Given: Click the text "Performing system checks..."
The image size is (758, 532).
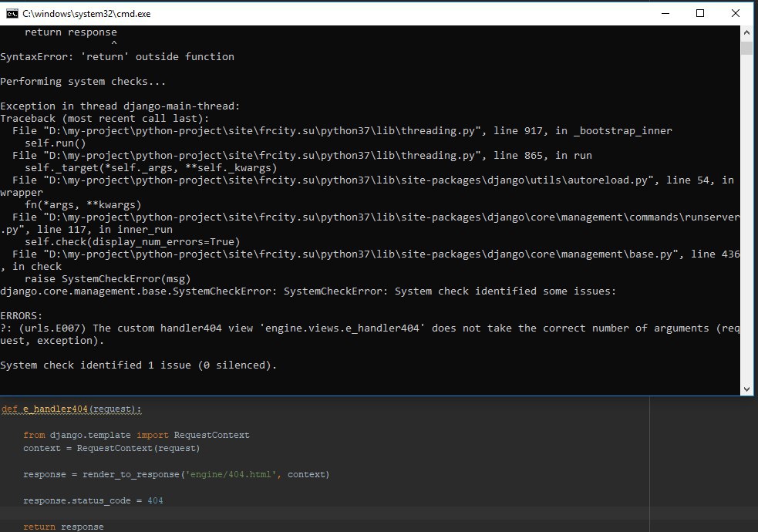Looking at the screenshot, I should (83, 81).
